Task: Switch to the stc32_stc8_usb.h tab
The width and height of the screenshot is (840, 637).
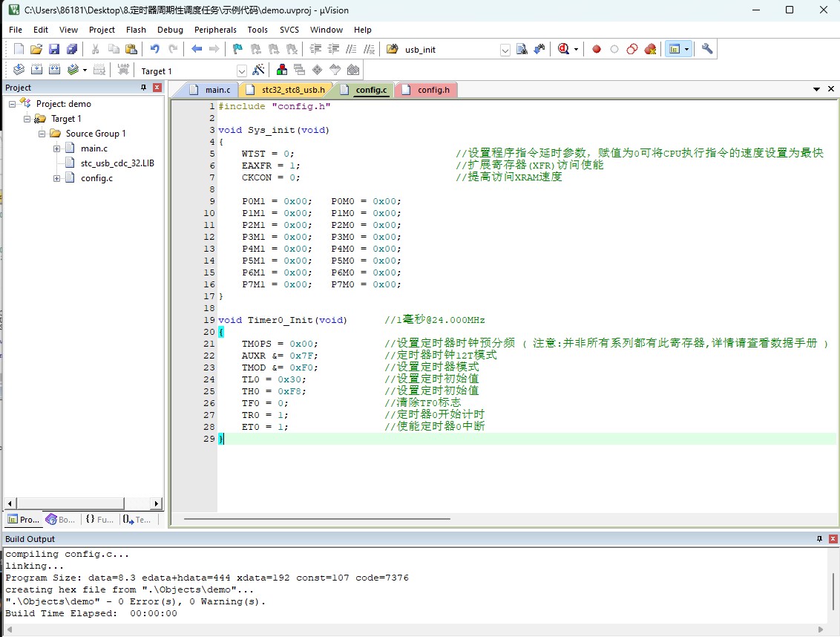Action: pos(287,90)
